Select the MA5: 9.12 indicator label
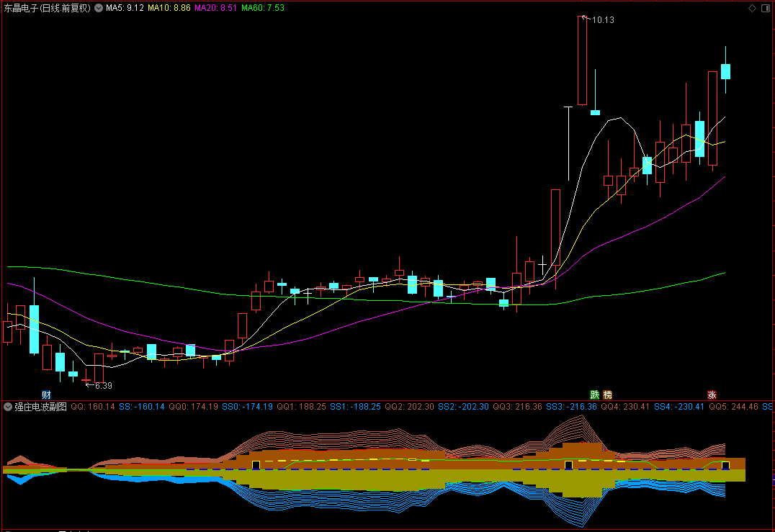The image size is (775, 532). click(x=125, y=8)
